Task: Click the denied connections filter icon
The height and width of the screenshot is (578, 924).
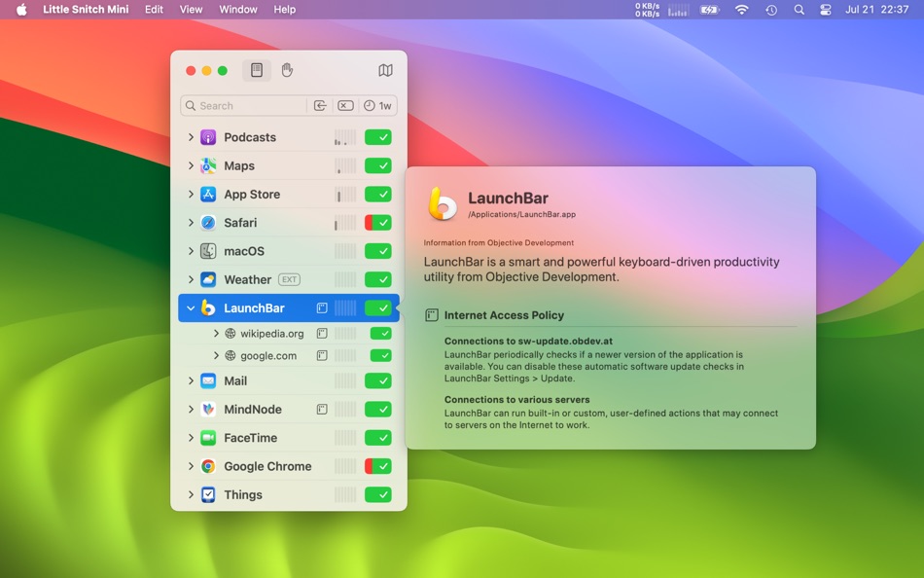Action: click(x=345, y=105)
